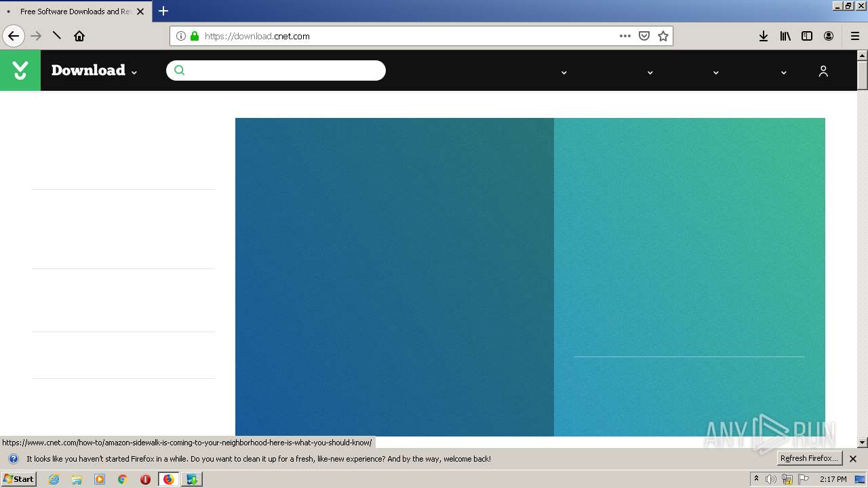Expand the first navigation chevron in header

pyautogui.click(x=564, y=73)
